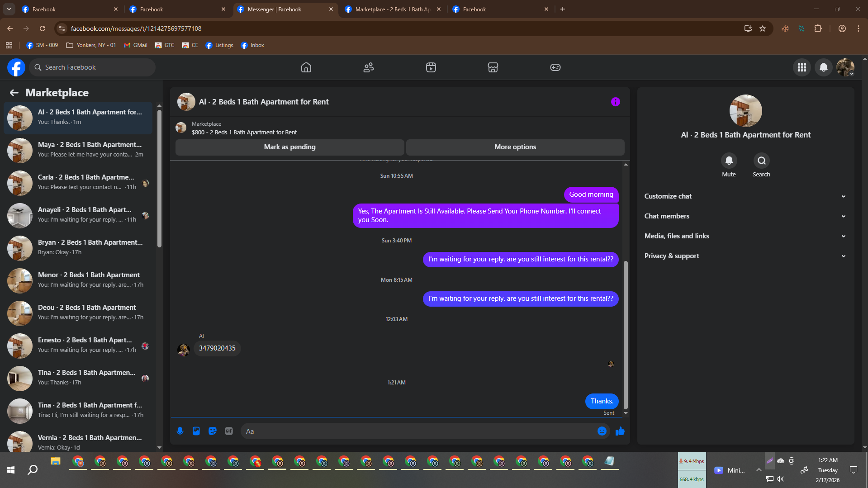868x488 pixels.
Task: Click Al's profile thumbnail in the chat header
Action: 186,102
